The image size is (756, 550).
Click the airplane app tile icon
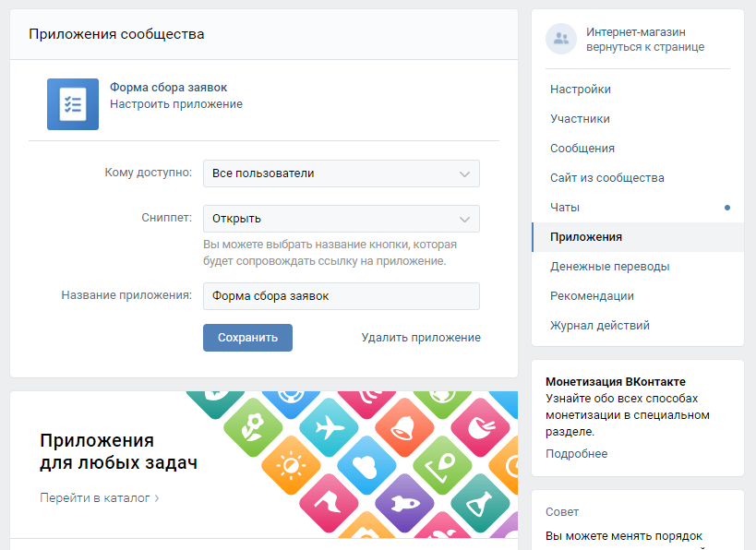tap(330, 427)
